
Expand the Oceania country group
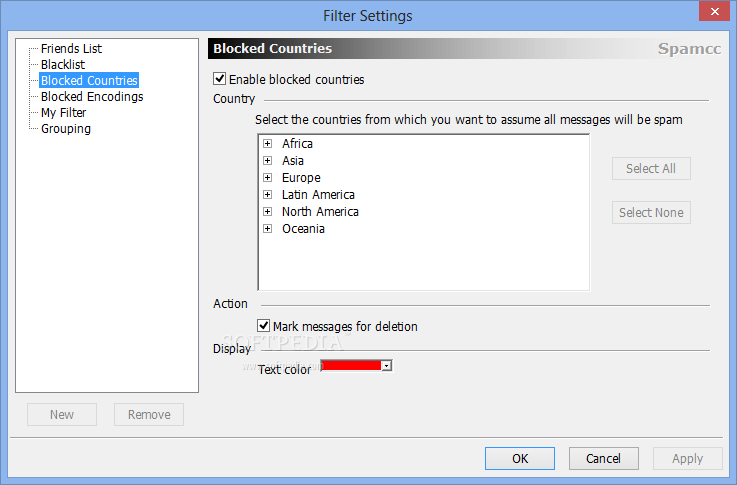(x=267, y=228)
